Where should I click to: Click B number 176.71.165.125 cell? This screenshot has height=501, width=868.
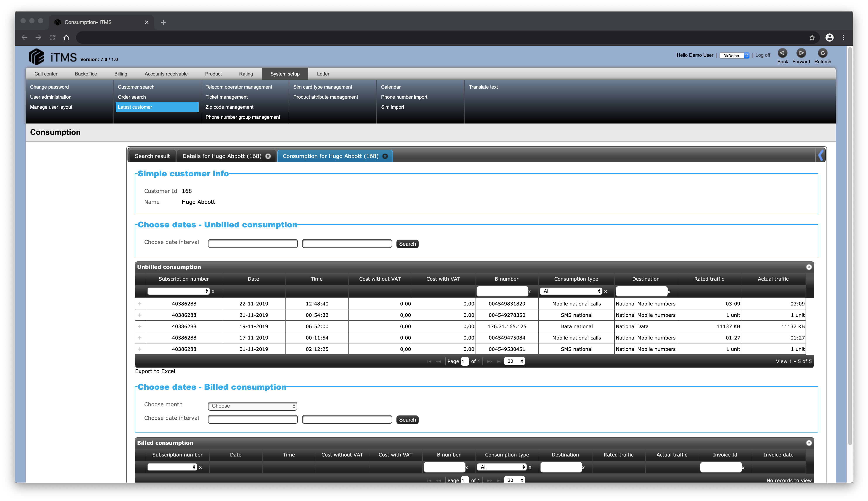(507, 326)
